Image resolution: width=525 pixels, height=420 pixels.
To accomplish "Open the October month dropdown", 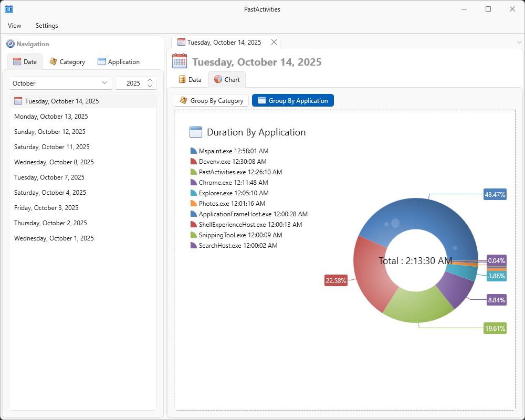I will (60, 83).
